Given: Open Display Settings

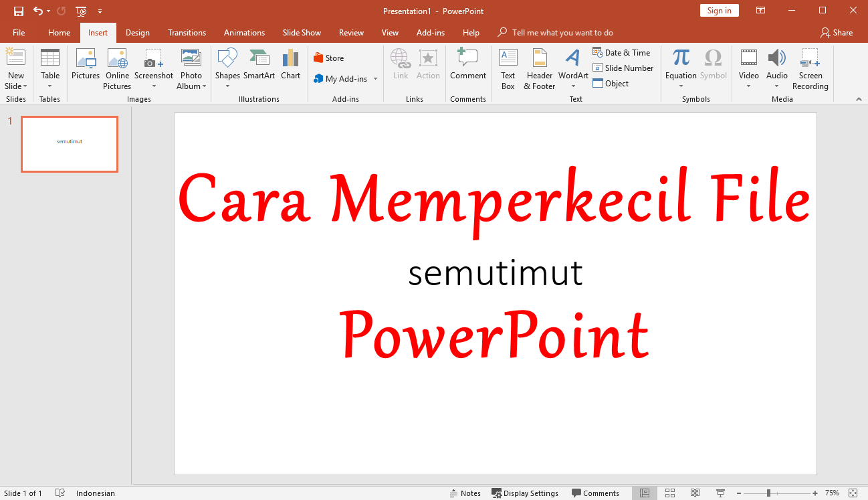Looking at the screenshot, I should (x=525, y=493).
